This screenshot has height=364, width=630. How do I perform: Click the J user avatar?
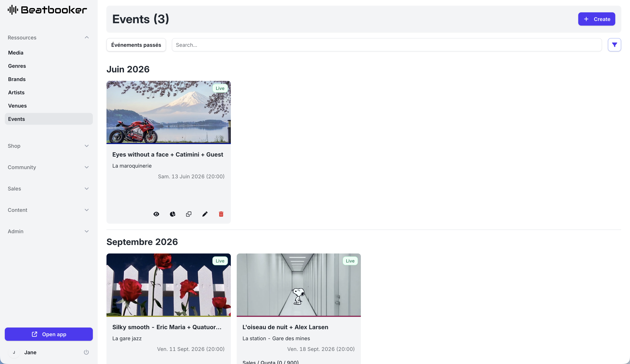click(14, 352)
